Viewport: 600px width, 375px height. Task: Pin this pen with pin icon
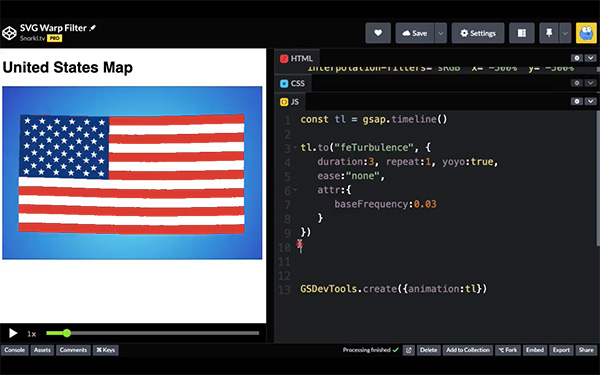point(549,33)
